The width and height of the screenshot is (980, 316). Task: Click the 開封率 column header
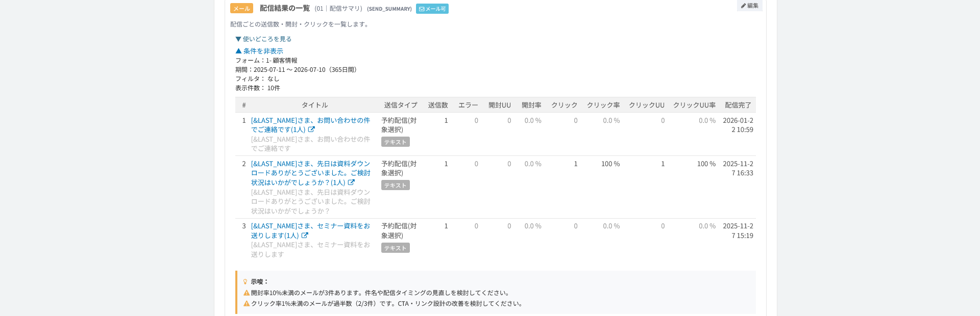coord(531,105)
